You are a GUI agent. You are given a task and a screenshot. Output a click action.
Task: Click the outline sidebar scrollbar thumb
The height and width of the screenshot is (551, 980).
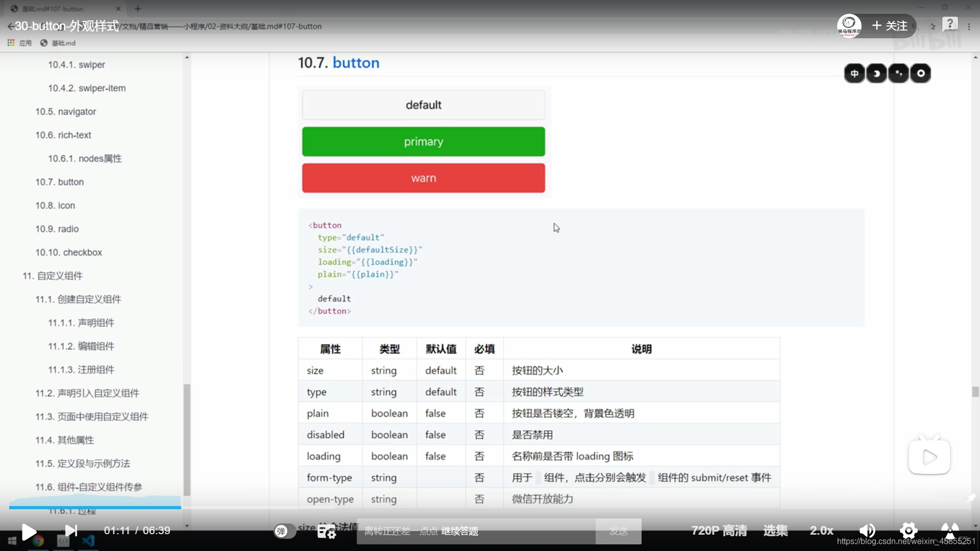pos(187,440)
